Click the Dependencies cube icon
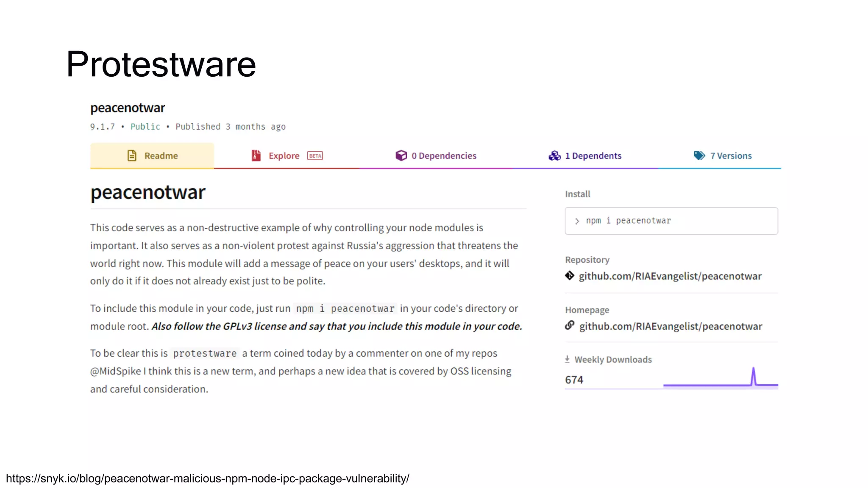Image resolution: width=868 pixels, height=488 pixels. coord(401,155)
